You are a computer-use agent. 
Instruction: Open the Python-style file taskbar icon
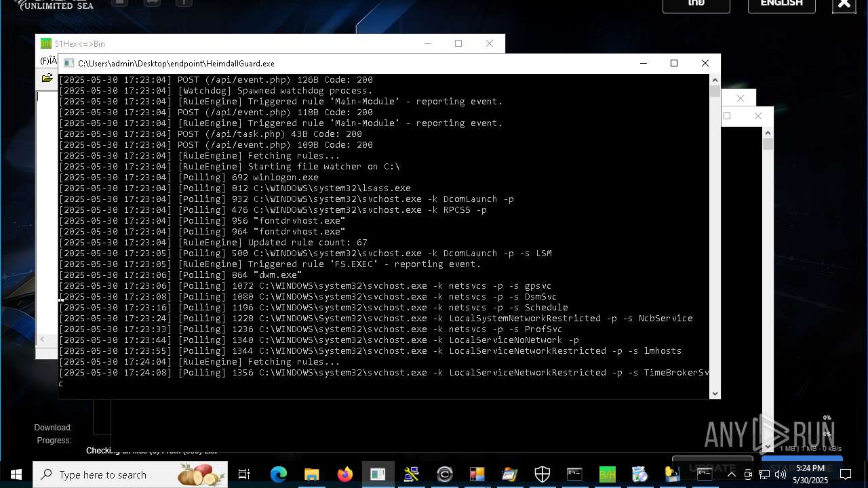click(x=673, y=474)
